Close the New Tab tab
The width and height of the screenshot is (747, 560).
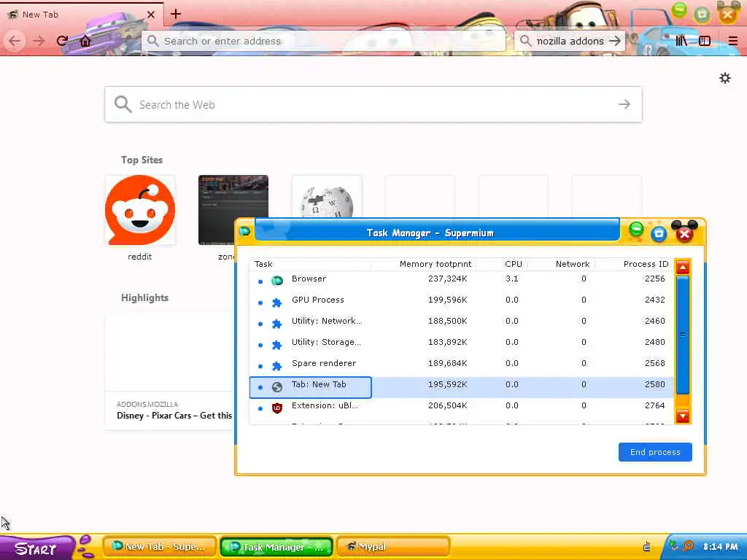point(151,15)
